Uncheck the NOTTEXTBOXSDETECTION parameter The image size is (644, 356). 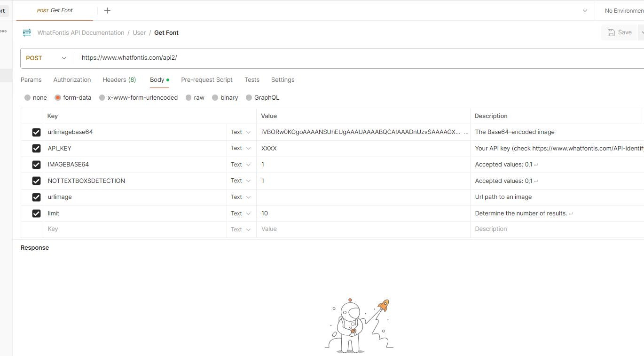click(x=36, y=181)
